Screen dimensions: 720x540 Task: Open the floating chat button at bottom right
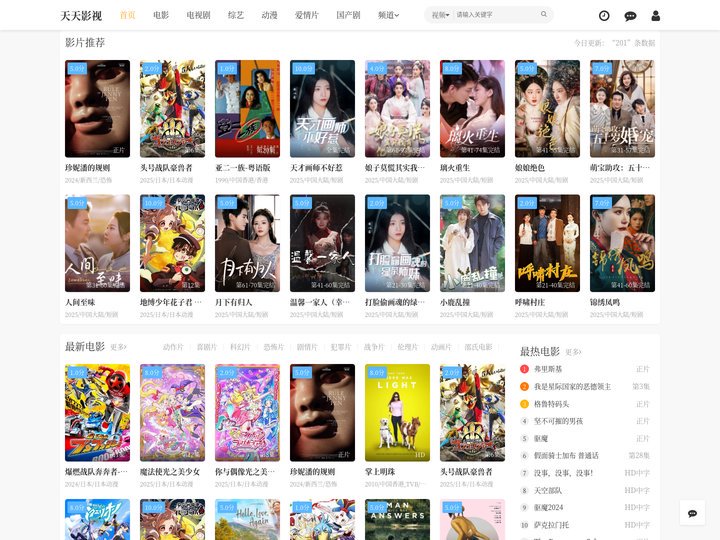[692, 513]
